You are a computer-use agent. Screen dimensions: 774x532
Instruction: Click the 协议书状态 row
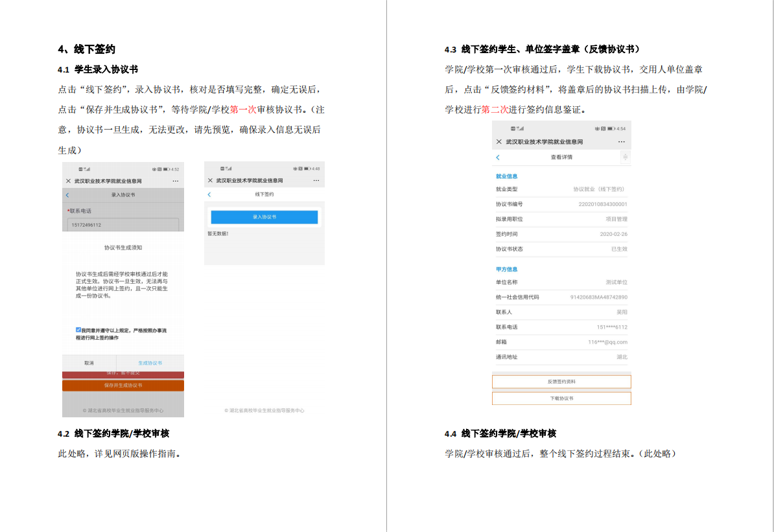click(x=561, y=249)
